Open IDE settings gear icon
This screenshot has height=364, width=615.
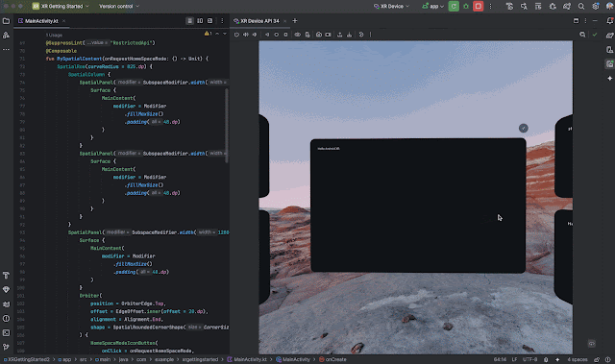(x=596, y=7)
